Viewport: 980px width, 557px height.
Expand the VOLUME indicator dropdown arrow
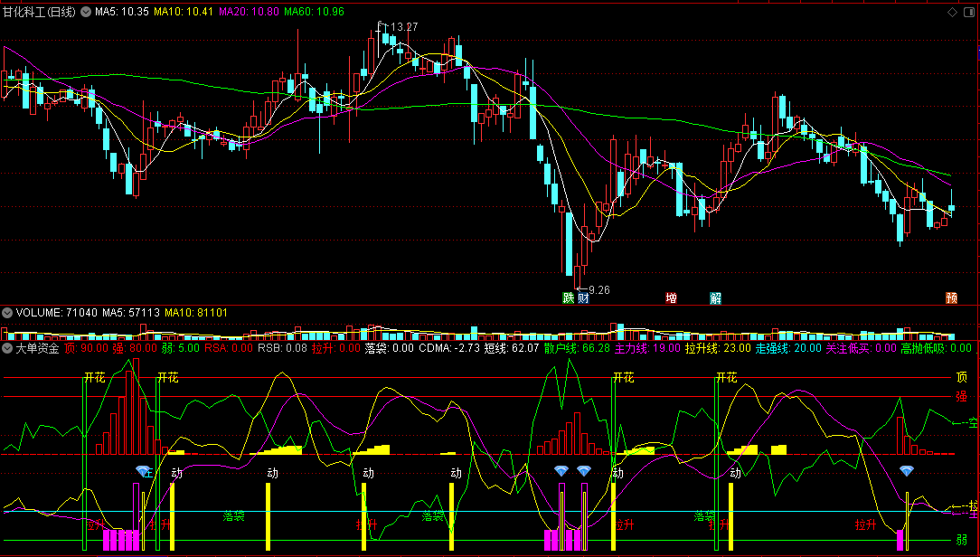coord(7,313)
